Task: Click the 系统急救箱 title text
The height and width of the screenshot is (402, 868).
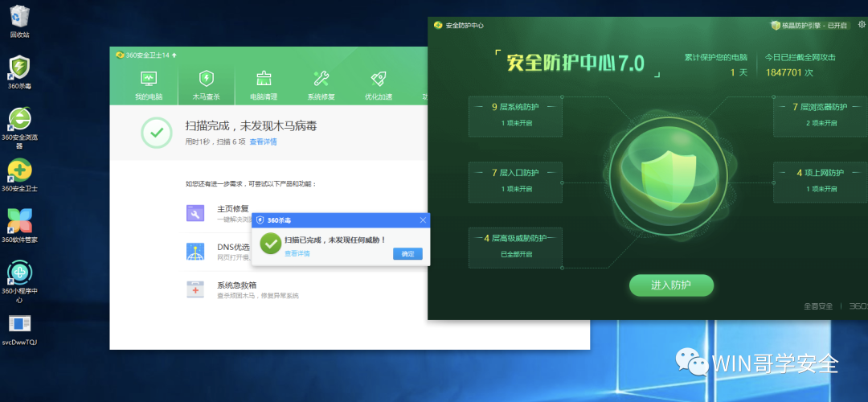Action: click(x=236, y=285)
